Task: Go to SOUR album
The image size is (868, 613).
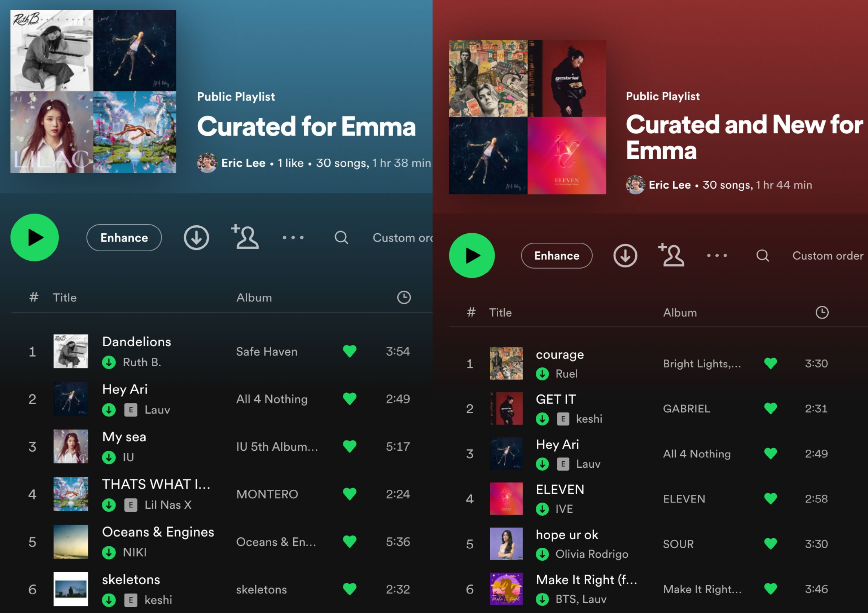Action: 678,544
